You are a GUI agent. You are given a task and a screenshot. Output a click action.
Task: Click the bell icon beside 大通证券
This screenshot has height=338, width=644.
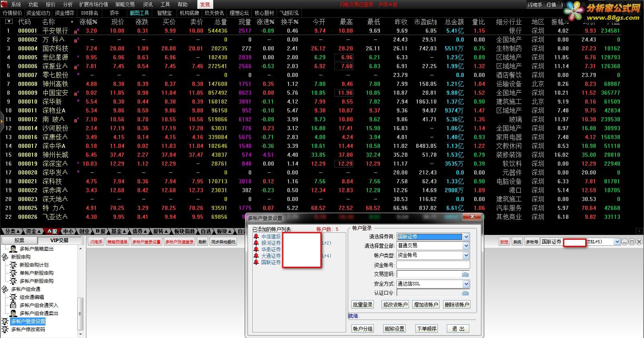[256, 256]
